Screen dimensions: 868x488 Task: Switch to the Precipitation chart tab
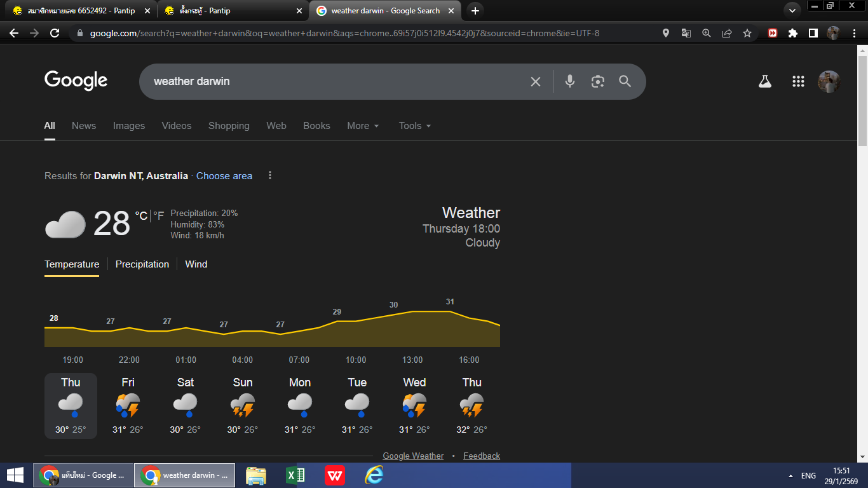142,264
